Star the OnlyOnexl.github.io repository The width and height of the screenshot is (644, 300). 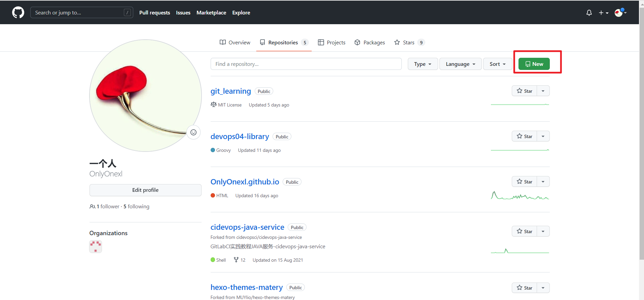pyautogui.click(x=524, y=182)
